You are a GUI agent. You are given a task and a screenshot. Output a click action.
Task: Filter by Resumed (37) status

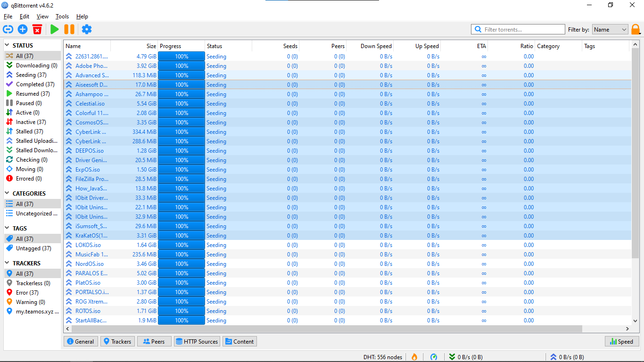coord(32,94)
